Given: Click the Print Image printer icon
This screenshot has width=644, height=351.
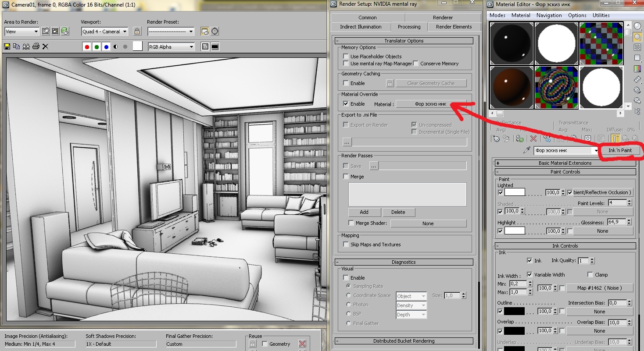Looking at the screenshot, I should [36, 46].
